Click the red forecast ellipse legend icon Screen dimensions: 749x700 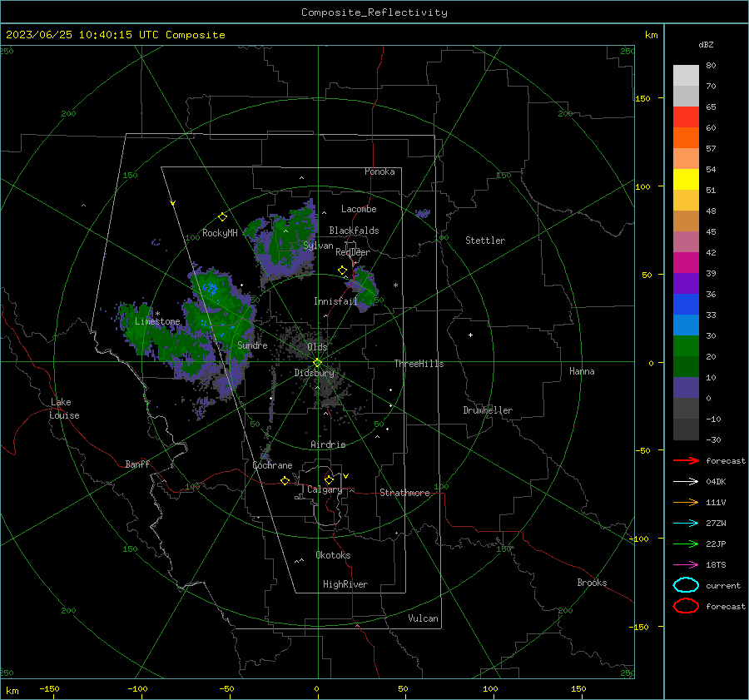[686, 606]
